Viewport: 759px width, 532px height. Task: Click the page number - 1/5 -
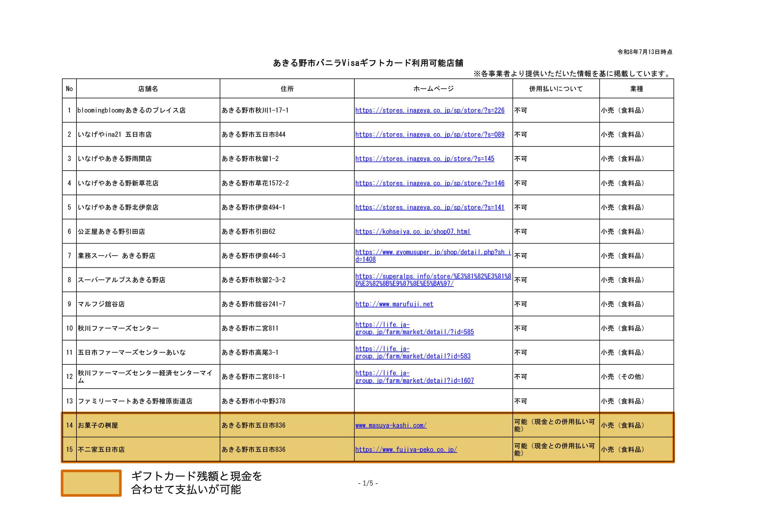pos(368,483)
